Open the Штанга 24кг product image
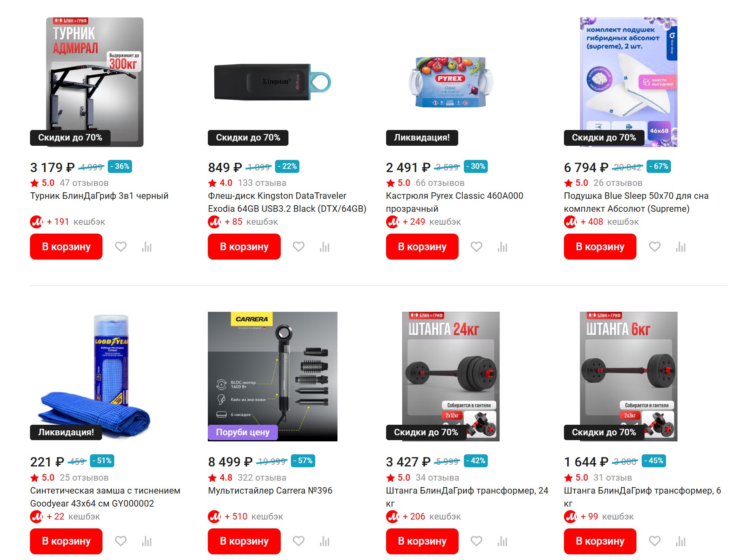Image resolution: width=743 pixels, height=560 pixels. pyautogui.click(x=450, y=376)
